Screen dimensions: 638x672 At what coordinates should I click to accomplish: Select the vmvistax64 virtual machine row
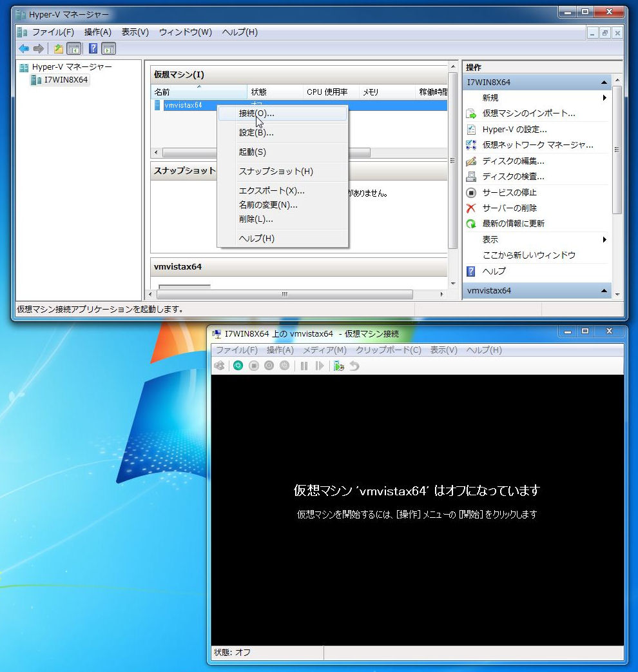pos(300,105)
